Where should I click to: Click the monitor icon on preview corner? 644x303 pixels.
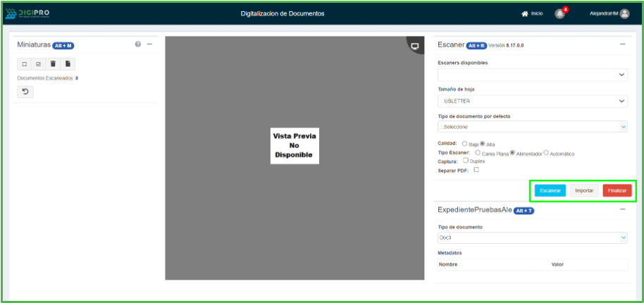415,47
